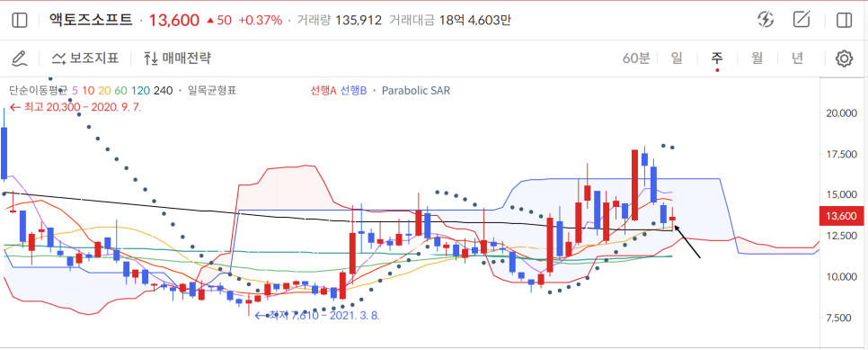Click the edit note icon
Image resolution: width=868 pixels, height=350 pixels.
802,20
